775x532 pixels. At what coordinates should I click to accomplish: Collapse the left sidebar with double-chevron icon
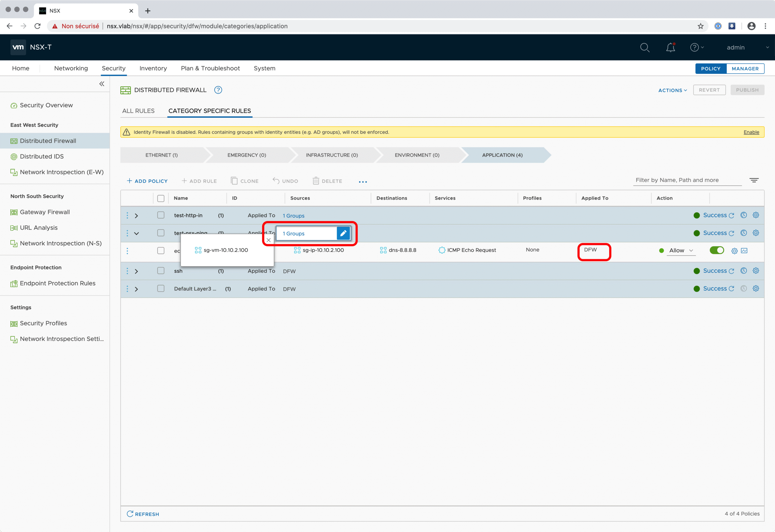click(x=102, y=84)
